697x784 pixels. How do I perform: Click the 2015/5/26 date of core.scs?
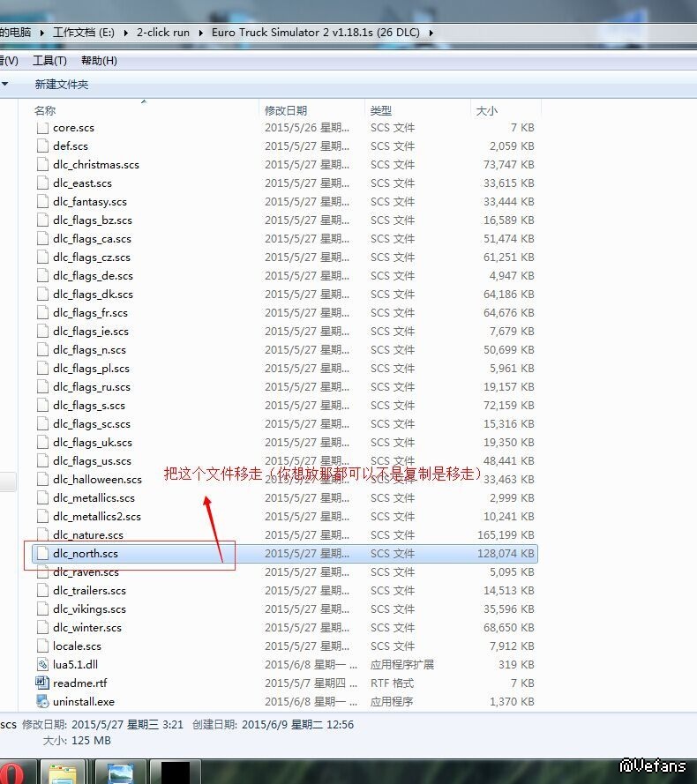click(307, 128)
